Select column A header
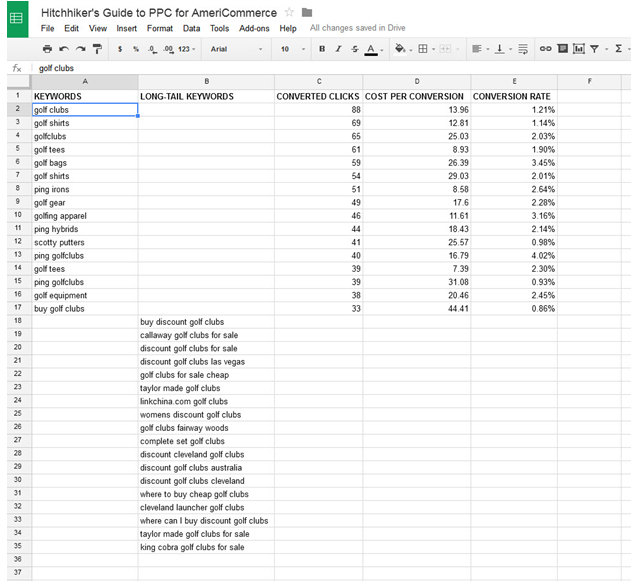 85,82
